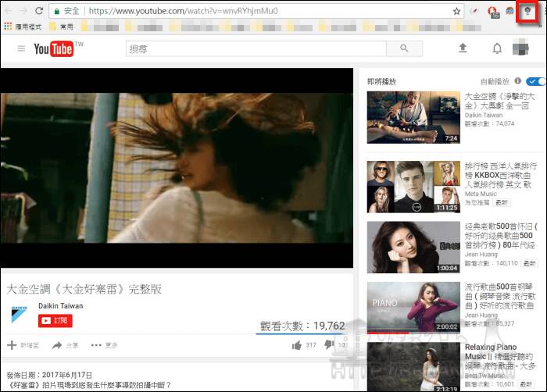Image resolution: width=547 pixels, height=392 pixels.
Task: Click the secure site lock icon
Action: click(x=57, y=11)
